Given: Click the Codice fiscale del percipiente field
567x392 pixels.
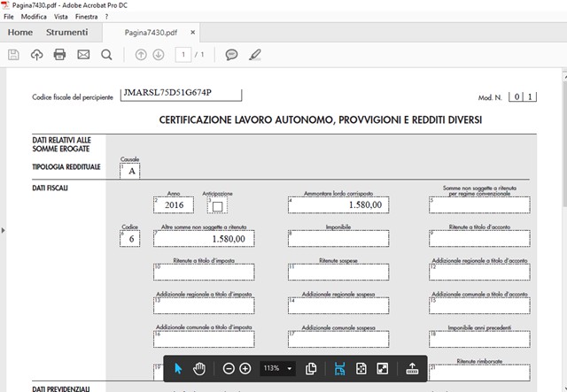Looking at the screenshot, I should (181, 95).
